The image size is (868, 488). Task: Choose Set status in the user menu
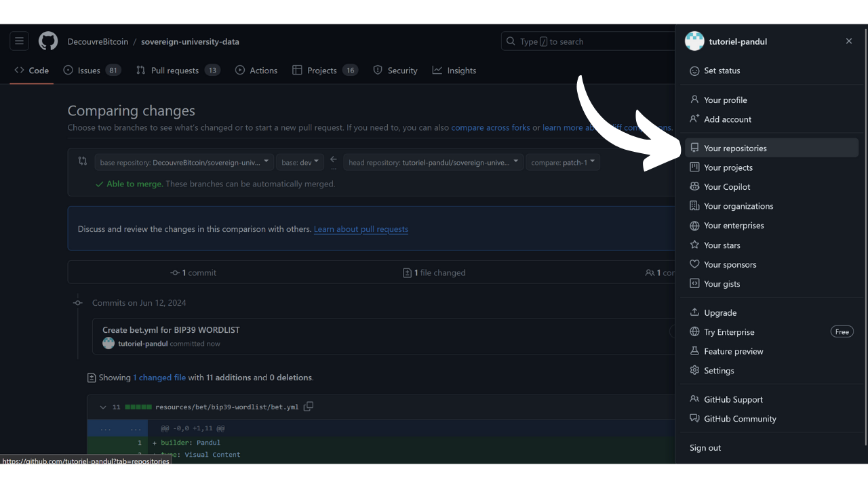pyautogui.click(x=722, y=70)
